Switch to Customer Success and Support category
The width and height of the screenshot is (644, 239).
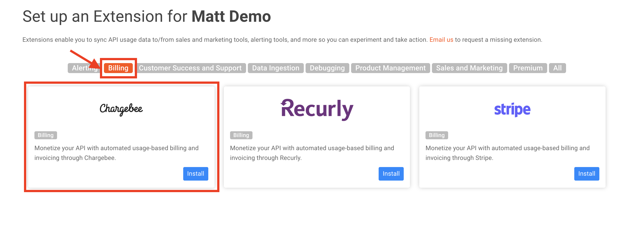190,68
